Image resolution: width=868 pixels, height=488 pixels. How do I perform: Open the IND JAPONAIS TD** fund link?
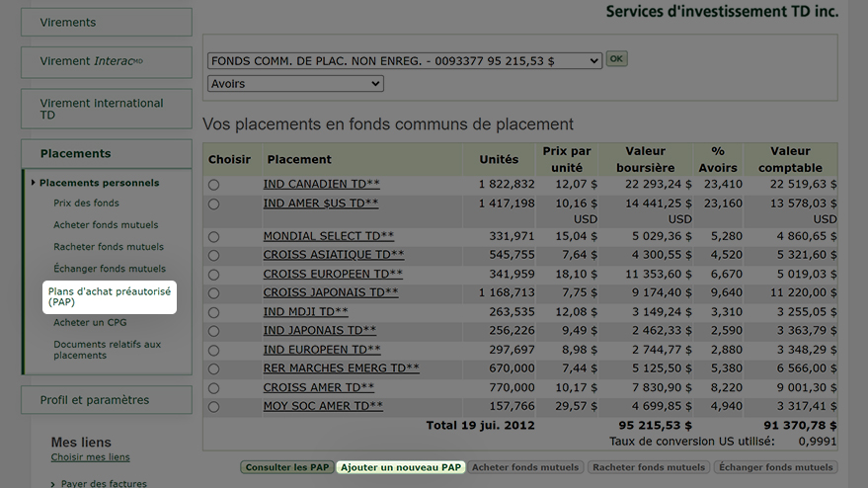pos(319,331)
